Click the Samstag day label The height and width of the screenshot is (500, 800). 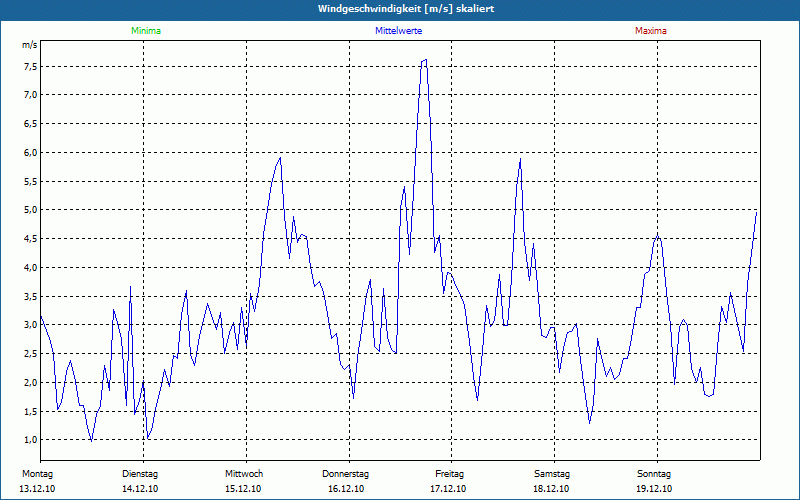pos(552,474)
